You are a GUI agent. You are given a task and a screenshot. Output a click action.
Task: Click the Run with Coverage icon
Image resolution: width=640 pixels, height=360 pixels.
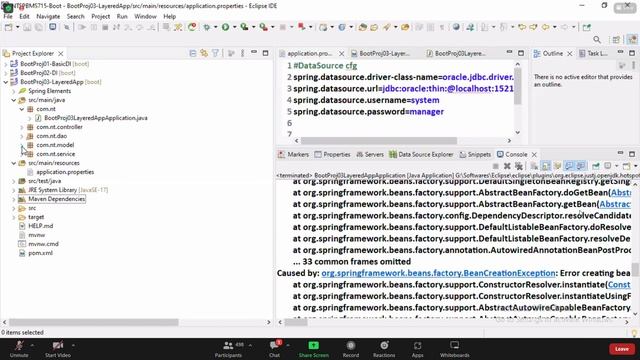point(244,27)
